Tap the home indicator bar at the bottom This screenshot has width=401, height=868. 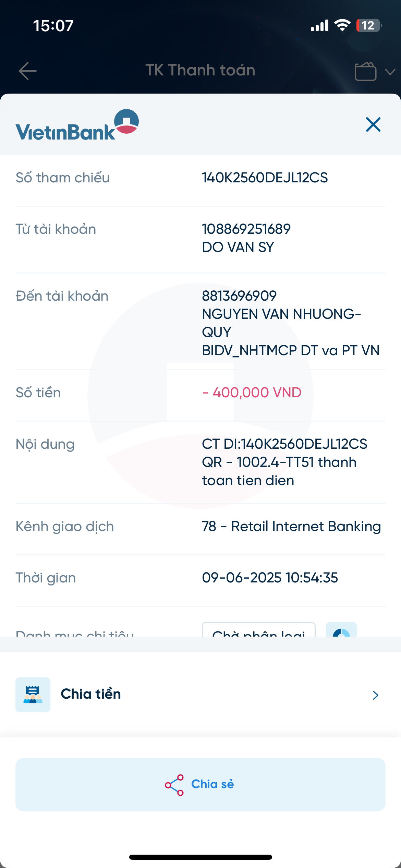[200, 857]
